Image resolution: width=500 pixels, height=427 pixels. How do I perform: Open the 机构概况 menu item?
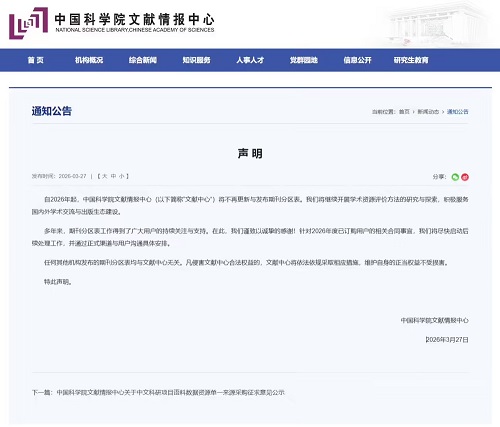click(x=89, y=60)
